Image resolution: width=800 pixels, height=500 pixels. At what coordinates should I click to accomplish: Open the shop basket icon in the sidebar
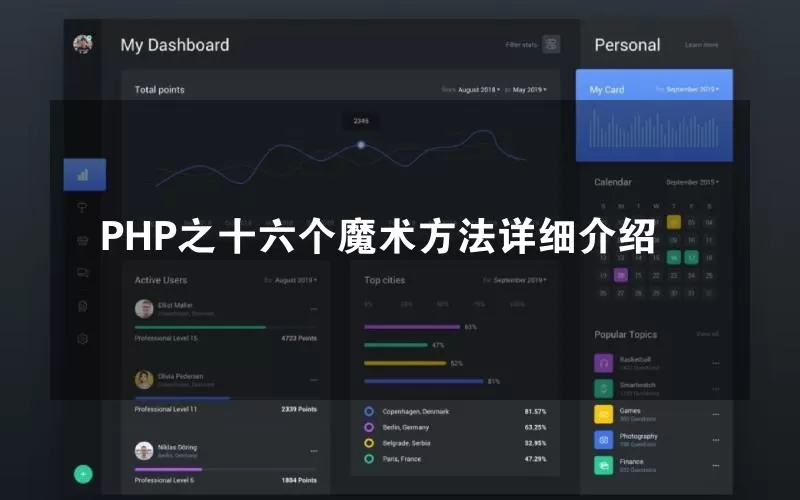pos(83,240)
